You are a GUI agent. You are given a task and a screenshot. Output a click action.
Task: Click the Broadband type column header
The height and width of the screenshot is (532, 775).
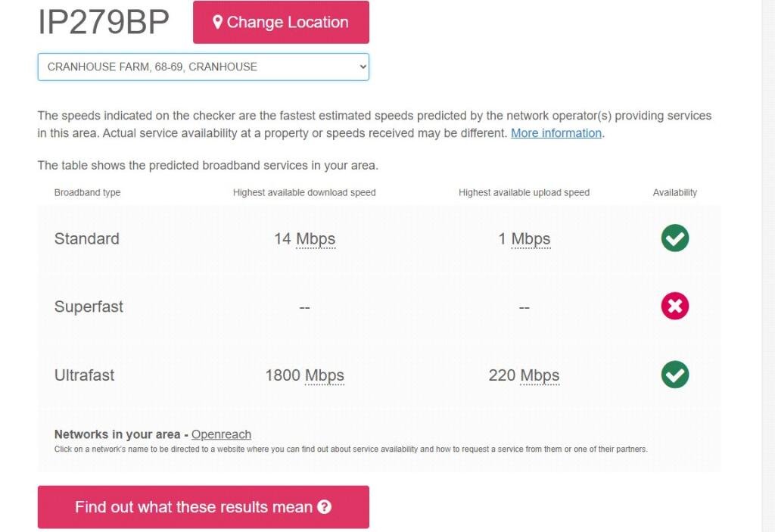[87, 192]
